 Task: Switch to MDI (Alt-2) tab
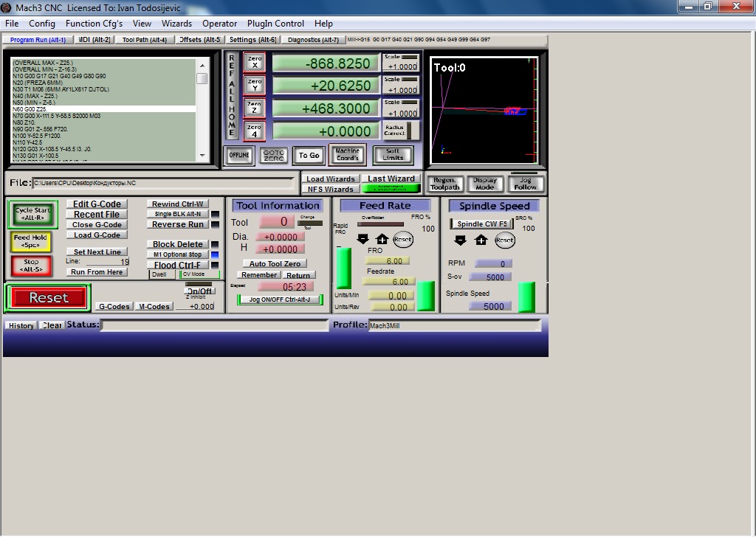94,40
